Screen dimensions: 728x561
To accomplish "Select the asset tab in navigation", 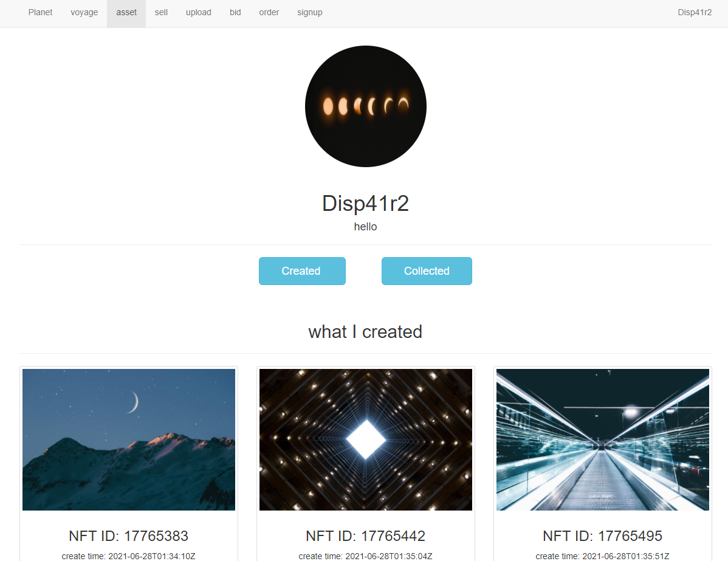I will click(x=126, y=12).
